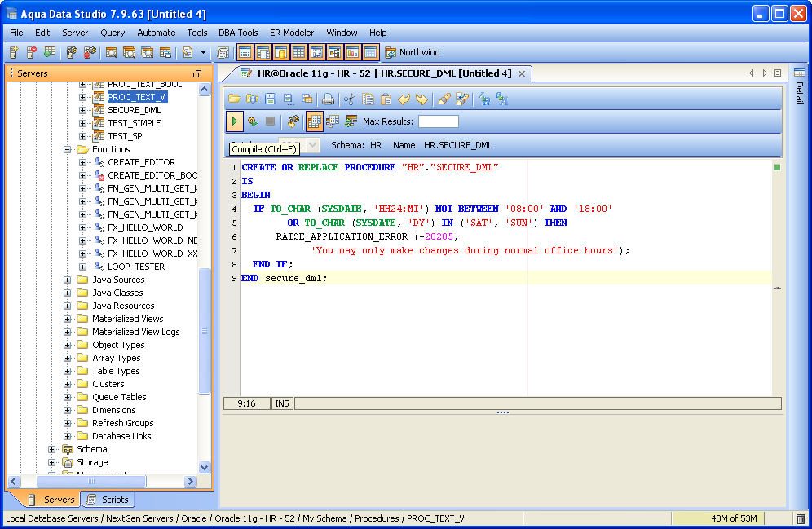Click the garbage collect trash icon
Screen dimensions: 812x529
click(x=801, y=518)
